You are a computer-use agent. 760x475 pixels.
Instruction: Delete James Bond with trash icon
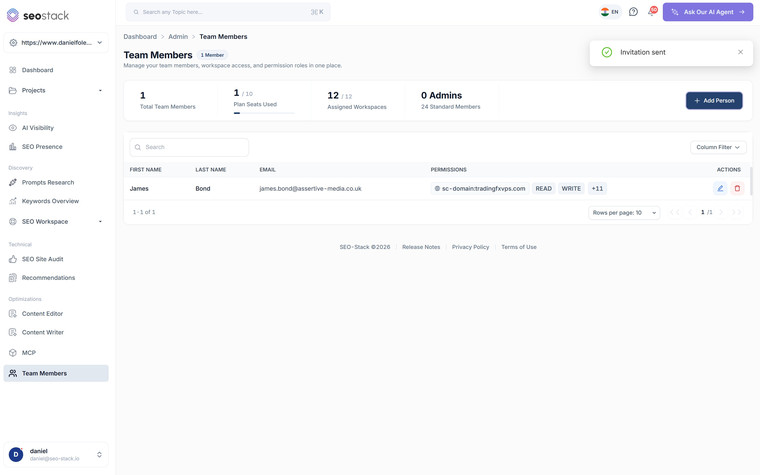(737, 189)
